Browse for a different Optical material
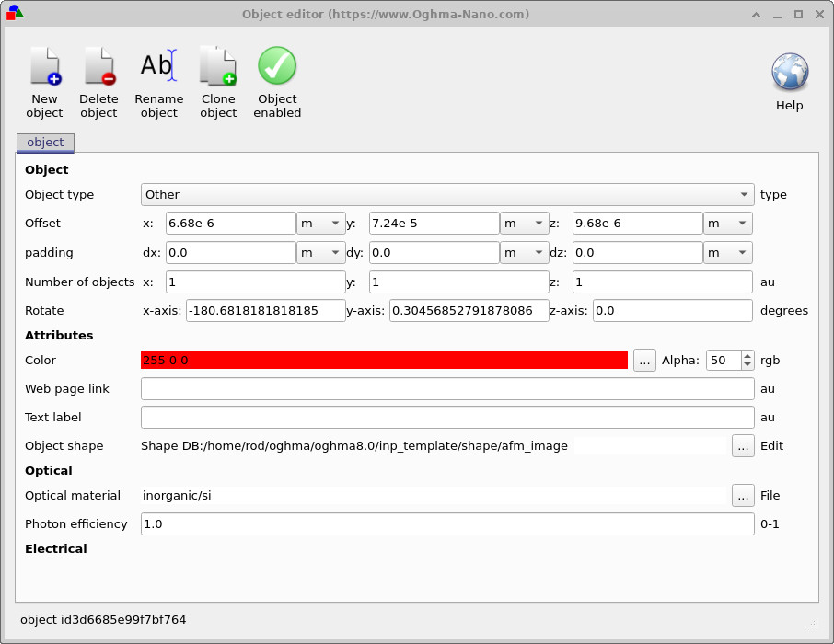 pos(743,496)
